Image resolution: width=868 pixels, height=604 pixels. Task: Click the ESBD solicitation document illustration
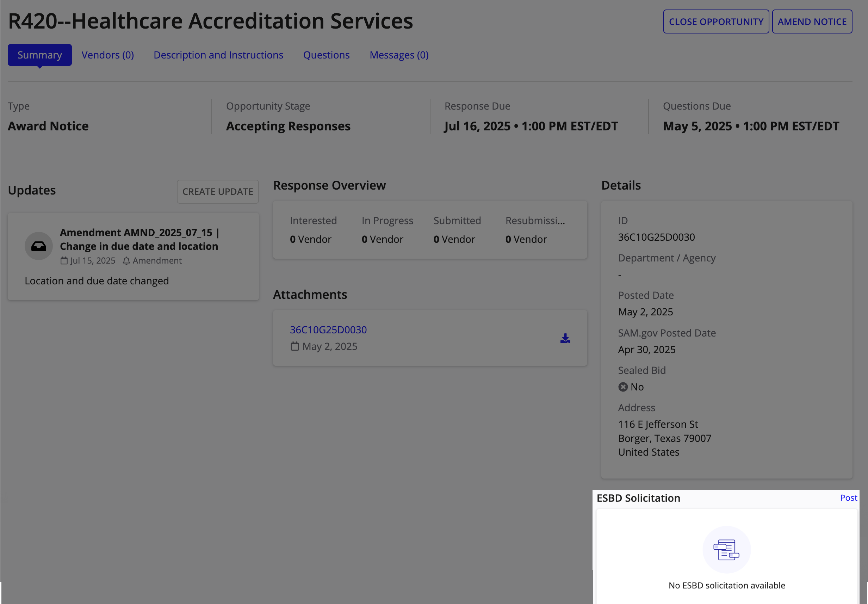coord(726,549)
